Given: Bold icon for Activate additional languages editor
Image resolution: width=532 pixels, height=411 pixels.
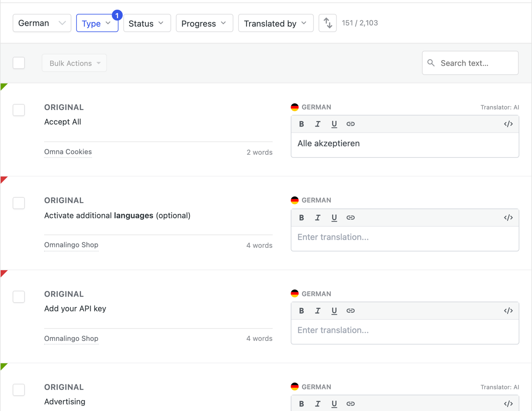Looking at the screenshot, I should click(x=301, y=218).
